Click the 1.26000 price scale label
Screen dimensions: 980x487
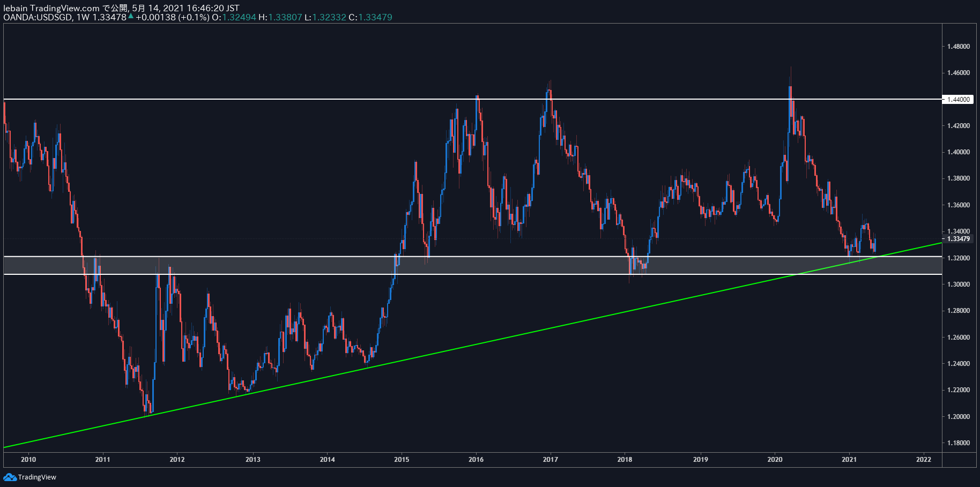click(959, 338)
